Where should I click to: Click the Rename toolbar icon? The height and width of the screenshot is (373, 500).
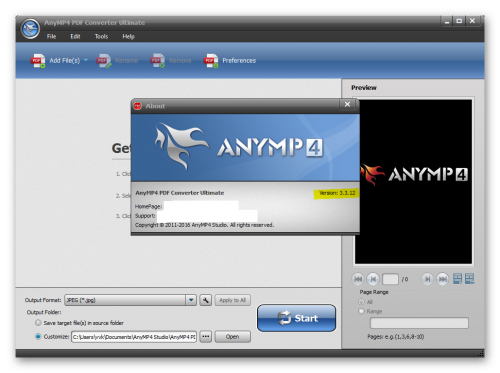104,61
